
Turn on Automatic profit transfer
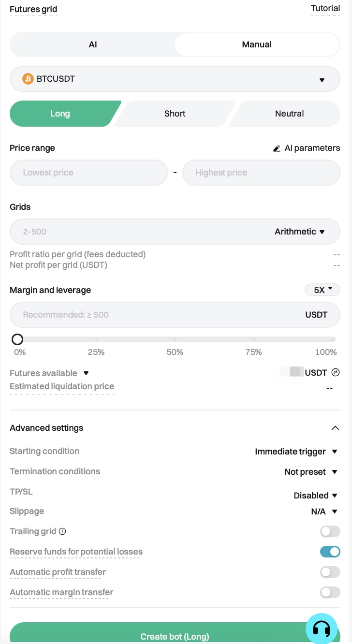coord(330,572)
